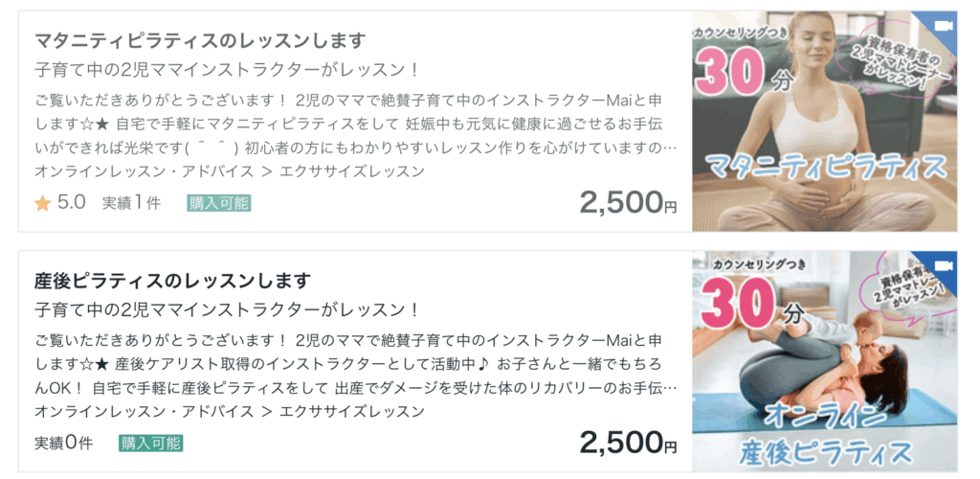This screenshot has width=980, height=479.
Task: Click the 実績1件 review count
Action: pyautogui.click(x=131, y=203)
